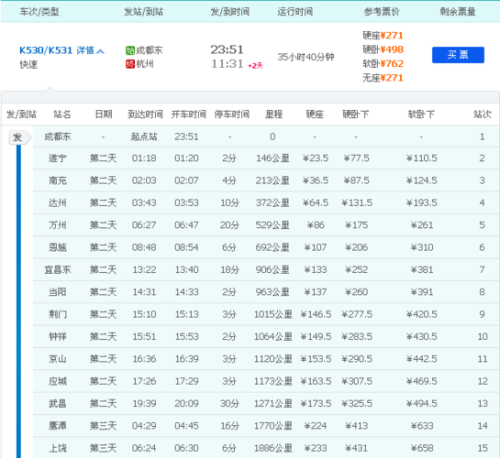Click the 16:39 departure time for 京山
The height and width of the screenshot is (458, 500).
pyautogui.click(x=187, y=359)
